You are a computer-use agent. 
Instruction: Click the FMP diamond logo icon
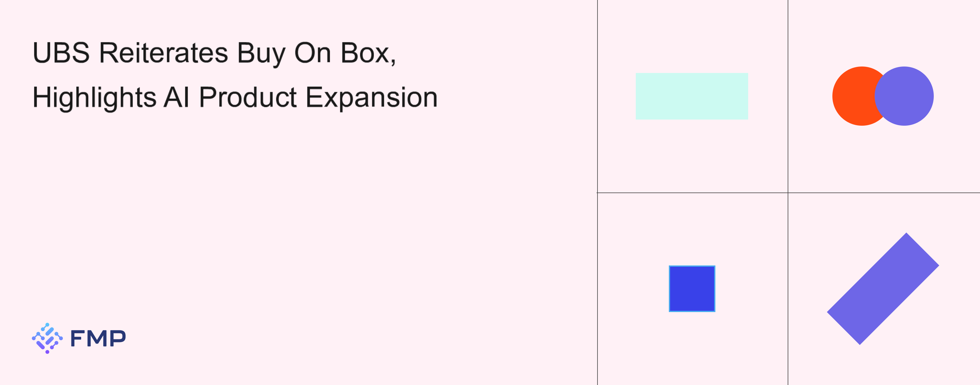47,338
